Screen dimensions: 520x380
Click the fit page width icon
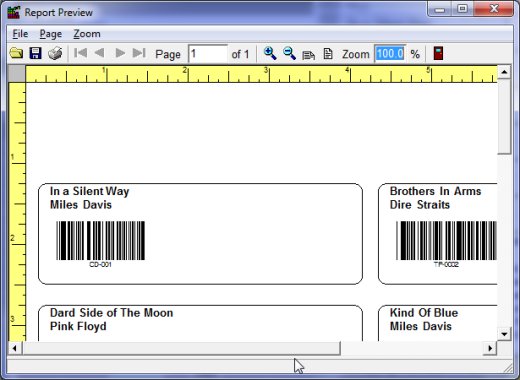click(x=308, y=55)
